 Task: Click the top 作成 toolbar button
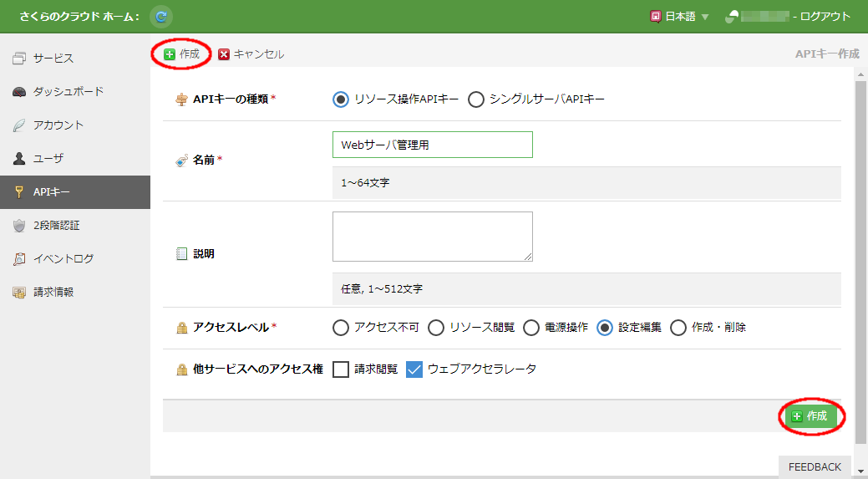pyautogui.click(x=181, y=54)
